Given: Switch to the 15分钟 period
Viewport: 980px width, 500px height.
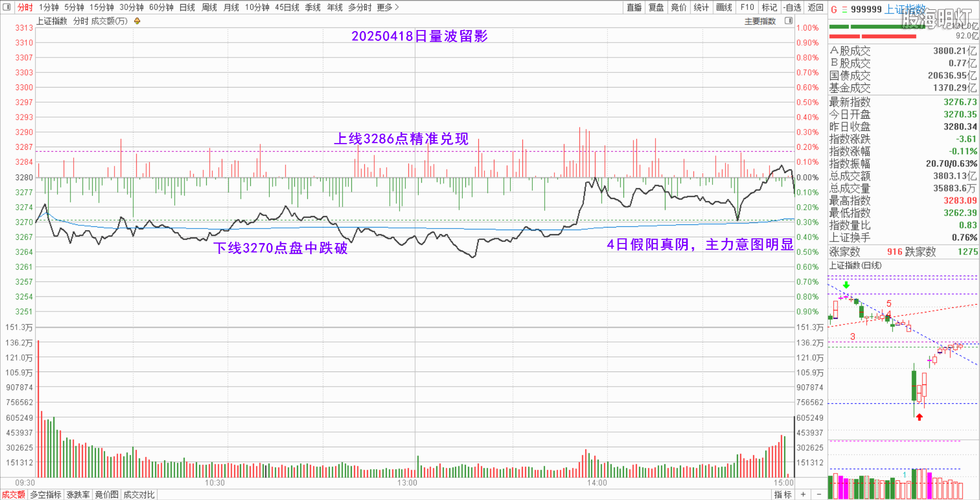Looking at the screenshot, I should 102,7.
